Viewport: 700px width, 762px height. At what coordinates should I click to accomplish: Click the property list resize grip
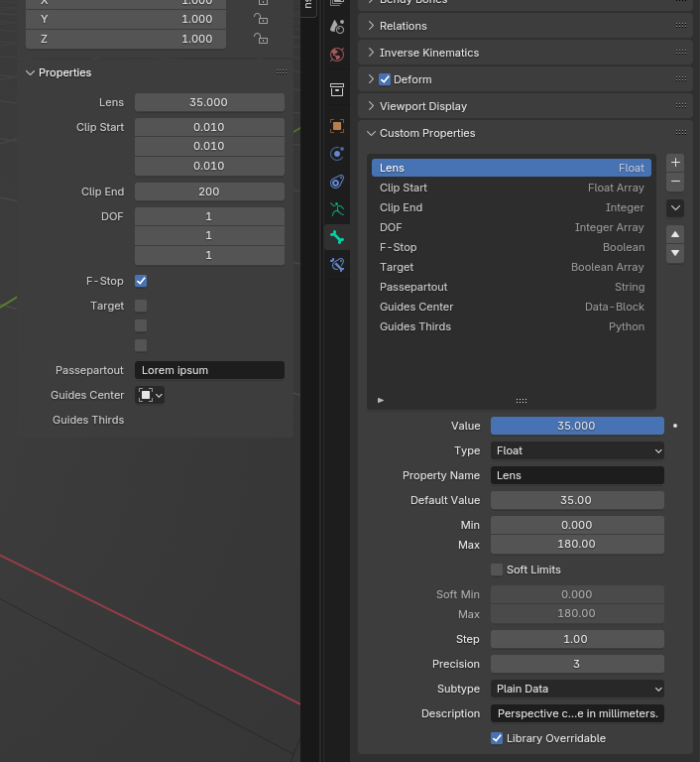522,401
